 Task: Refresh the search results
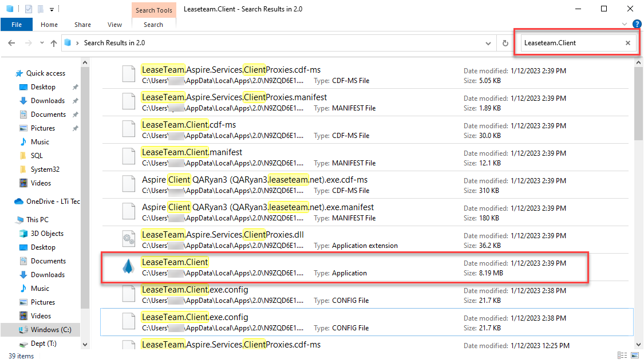point(505,43)
